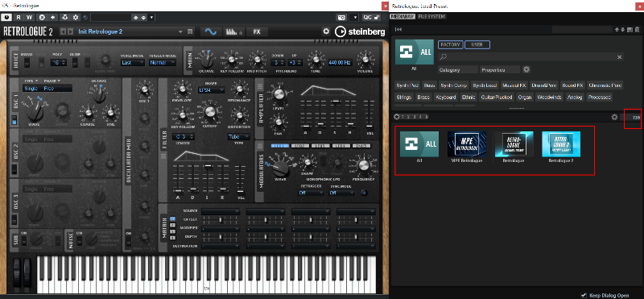Enable Read automation R button
644x299 pixels.
click(19, 17)
